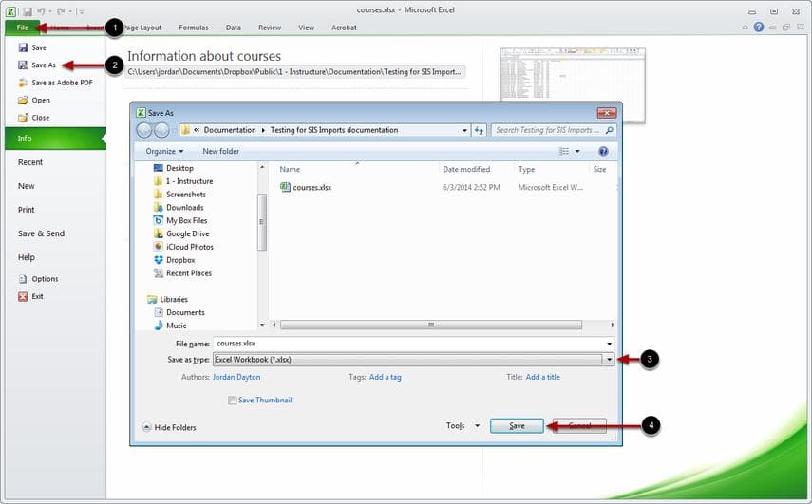Screen dimensions: 812x504
Task: Select My Box Files
Action: click(x=180, y=220)
